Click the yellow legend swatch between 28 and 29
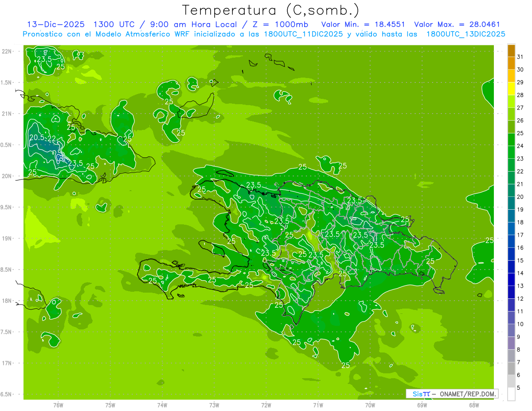 click(511, 89)
